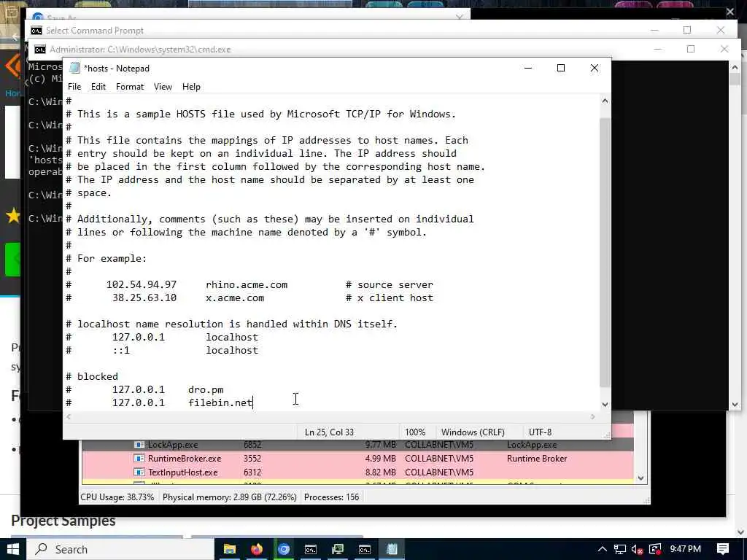Minimize the hosts Notepad window
This screenshot has height=560, width=747.
coord(528,68)
